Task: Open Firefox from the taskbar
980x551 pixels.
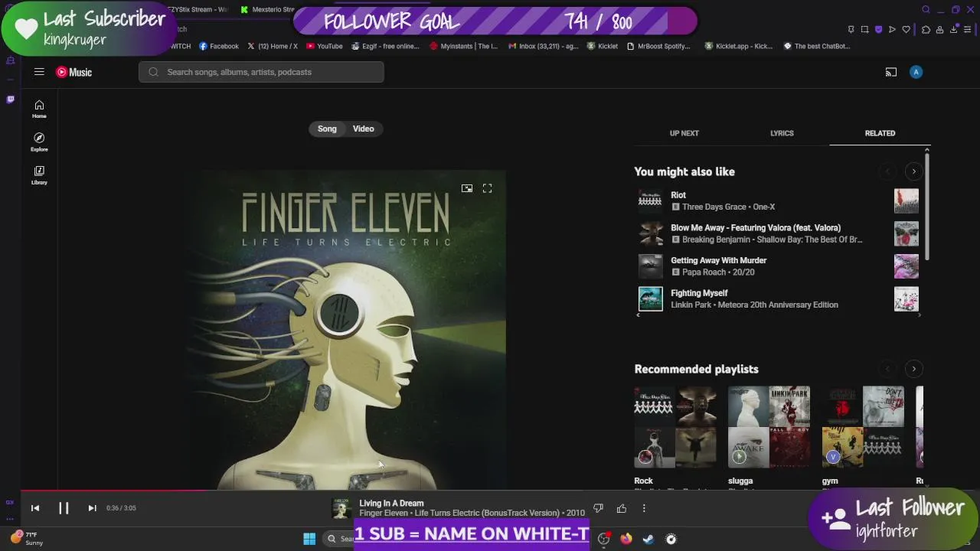Action: click(626, 539)
